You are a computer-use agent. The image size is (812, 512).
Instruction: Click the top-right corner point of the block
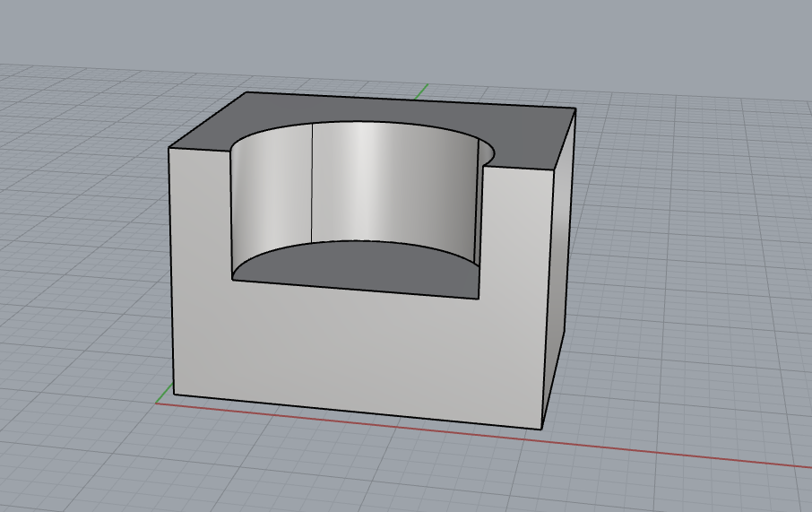[574, 110]
